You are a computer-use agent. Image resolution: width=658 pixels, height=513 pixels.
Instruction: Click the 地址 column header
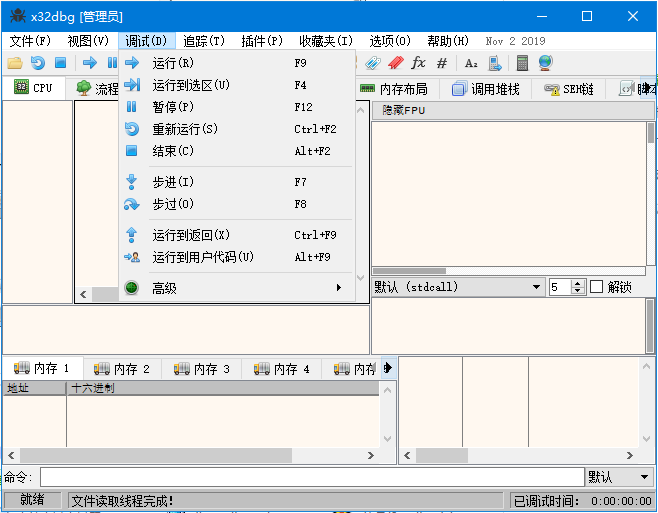tap(34, 388)
